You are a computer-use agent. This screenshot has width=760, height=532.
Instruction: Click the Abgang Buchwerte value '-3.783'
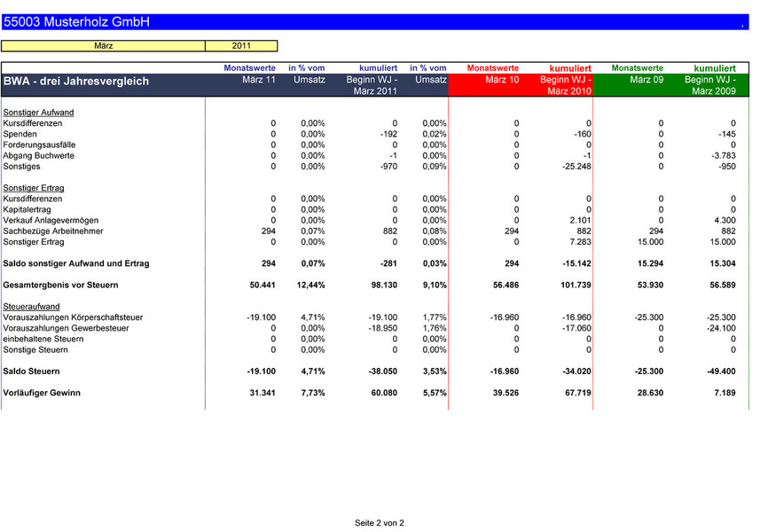[x=724, y=155]
